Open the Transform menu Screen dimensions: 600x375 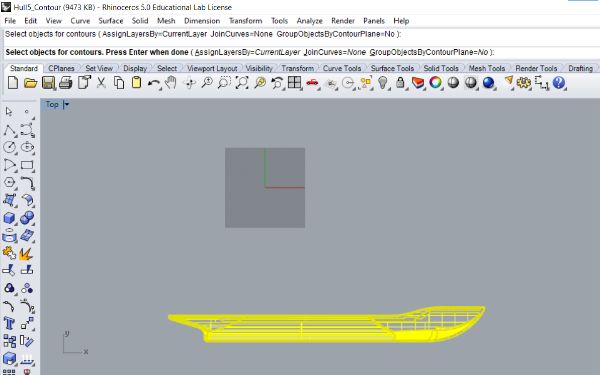click(246, 21)
